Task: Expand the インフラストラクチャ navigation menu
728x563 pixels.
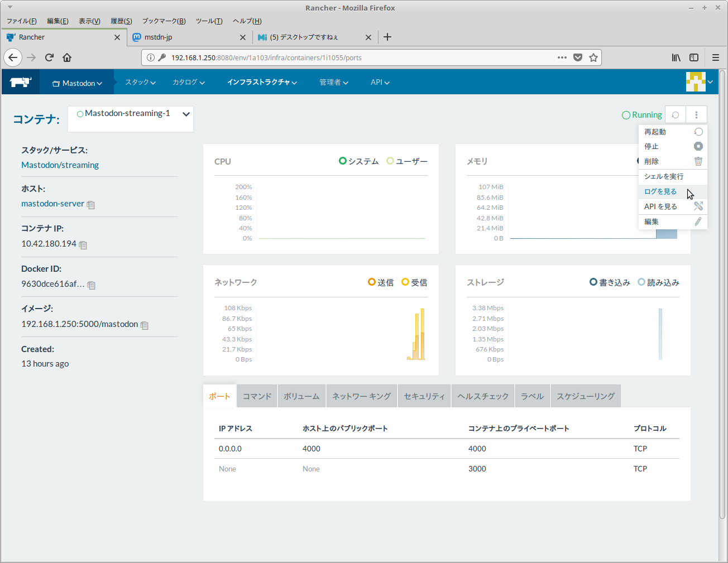Action: point(262,82)
